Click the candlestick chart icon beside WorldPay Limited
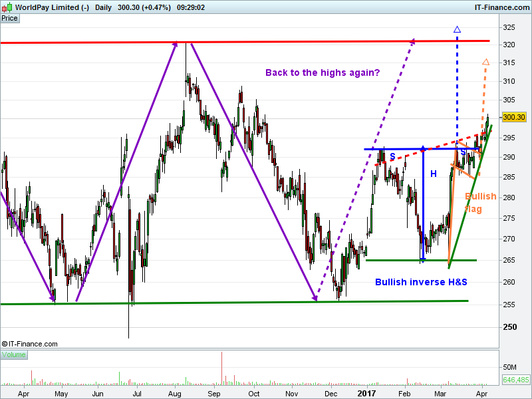532x399 pixels. 7,7
